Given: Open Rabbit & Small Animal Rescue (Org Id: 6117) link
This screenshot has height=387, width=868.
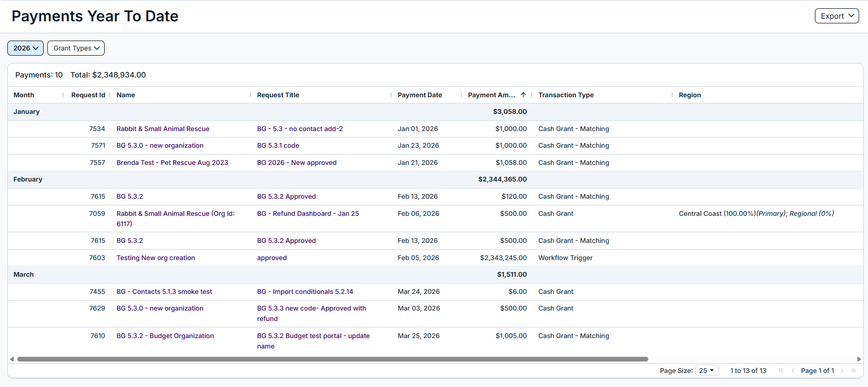Looking at the screenshot, I should coord(175,218).
